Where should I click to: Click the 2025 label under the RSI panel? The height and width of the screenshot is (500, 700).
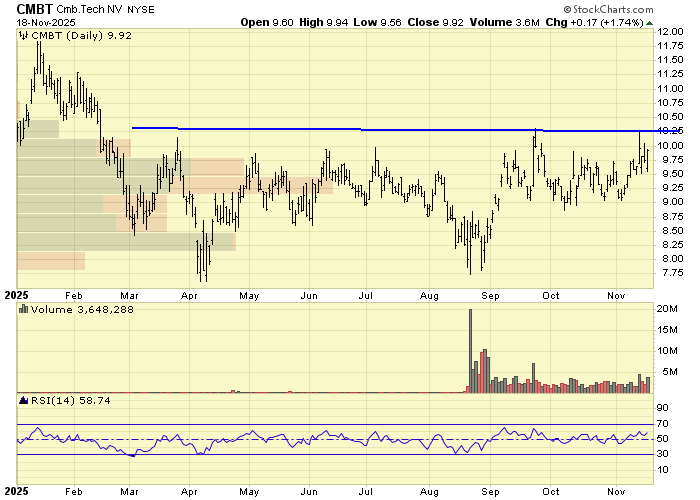click(x=17, y=491)
